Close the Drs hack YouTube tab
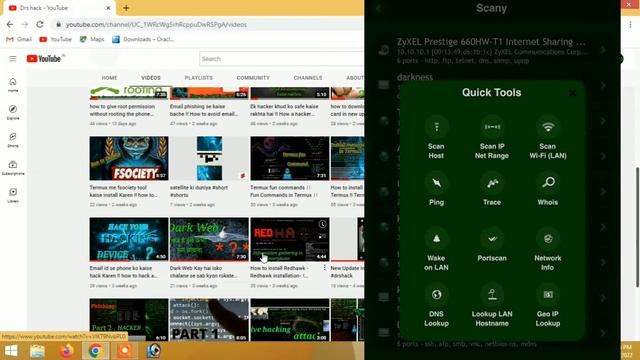Viewport: 640px width, 360px height. click(x=108, y=8)
